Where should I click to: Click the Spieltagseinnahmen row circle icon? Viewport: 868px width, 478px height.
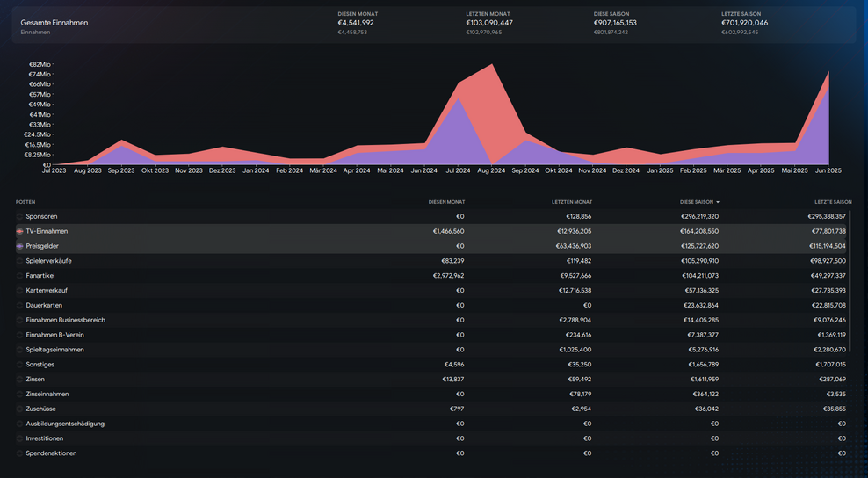(19, 350)
